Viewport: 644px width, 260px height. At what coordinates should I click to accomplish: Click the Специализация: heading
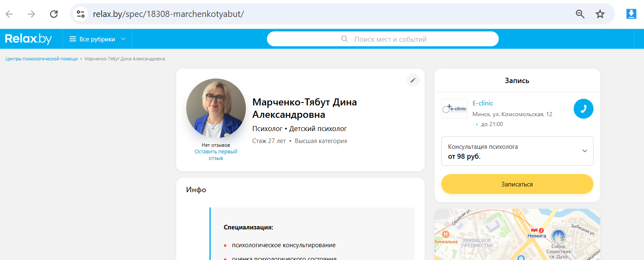pyautogui.click(x=248, y=227)
